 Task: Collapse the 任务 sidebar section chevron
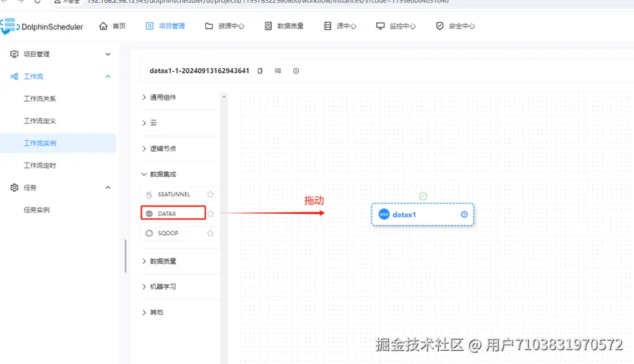coord(108,187)
